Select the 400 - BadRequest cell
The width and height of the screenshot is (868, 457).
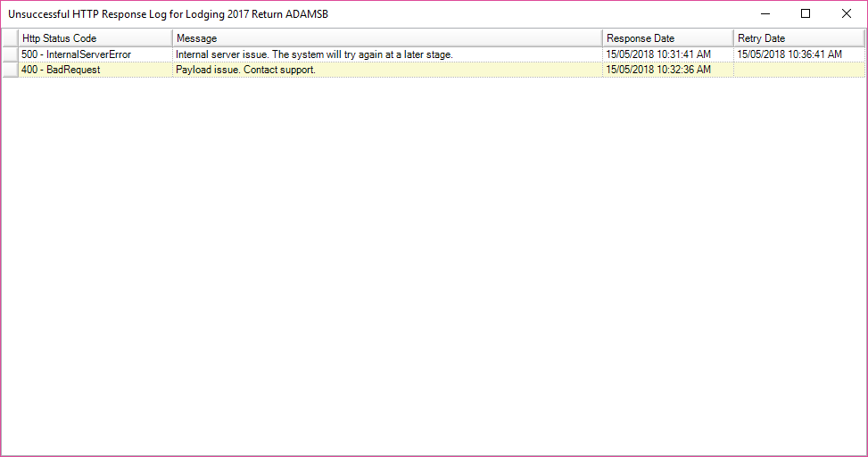(x=95, y=70)
